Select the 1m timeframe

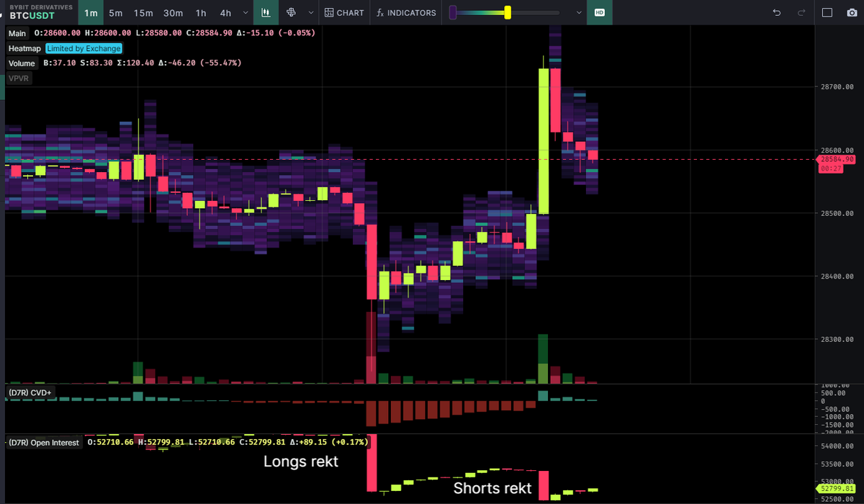coord(91,13)
